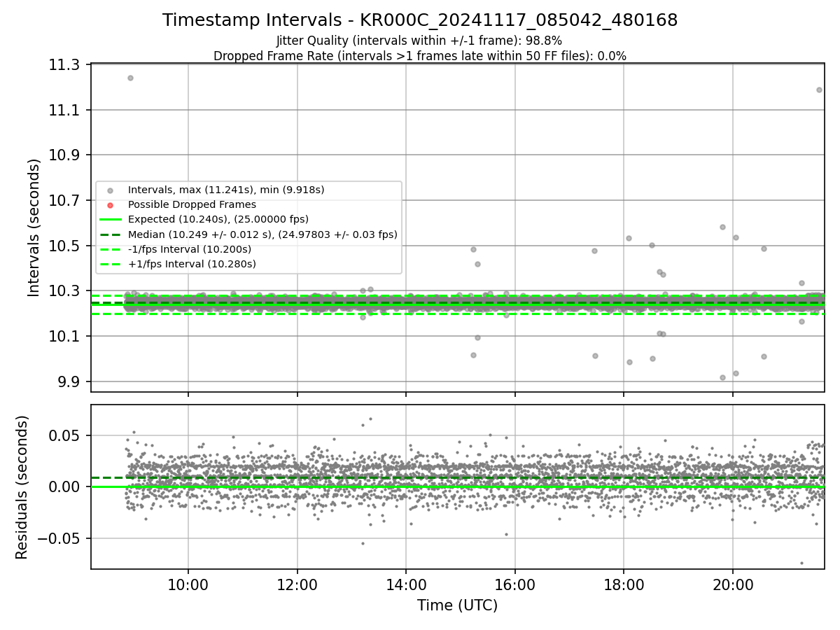
Task: Click the lowest residual point near −0.075 at right
Action: click(x=801, y=563)
